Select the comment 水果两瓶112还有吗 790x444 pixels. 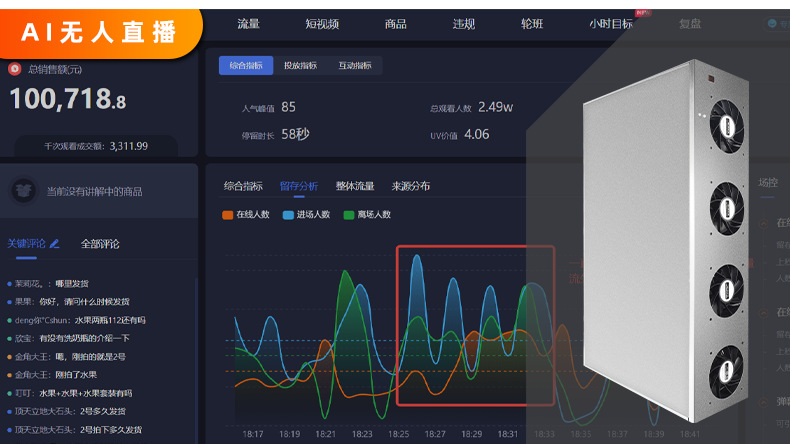point(110,320)
